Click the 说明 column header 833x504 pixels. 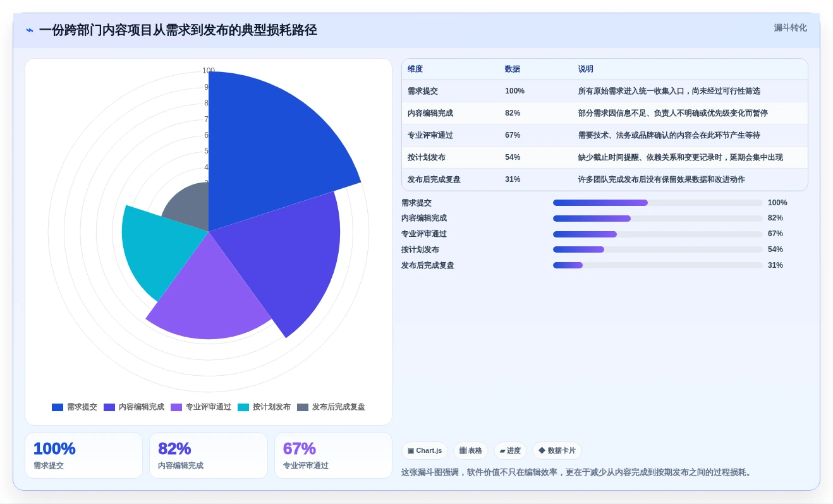click(x=586, y=69)
